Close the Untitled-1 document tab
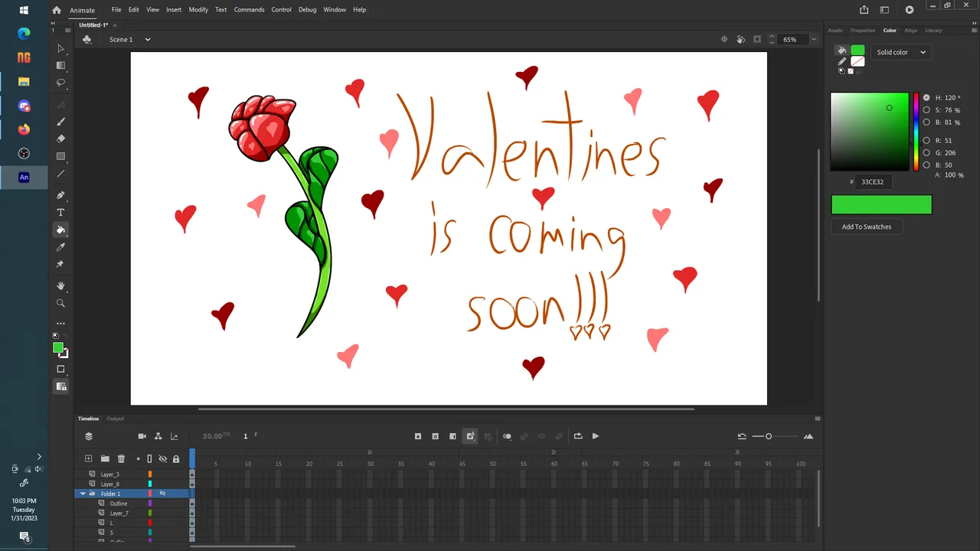 (x=115, y=25)
